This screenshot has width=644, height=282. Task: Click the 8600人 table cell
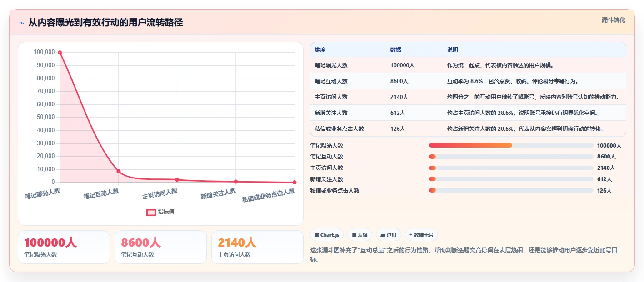(399, 81)
